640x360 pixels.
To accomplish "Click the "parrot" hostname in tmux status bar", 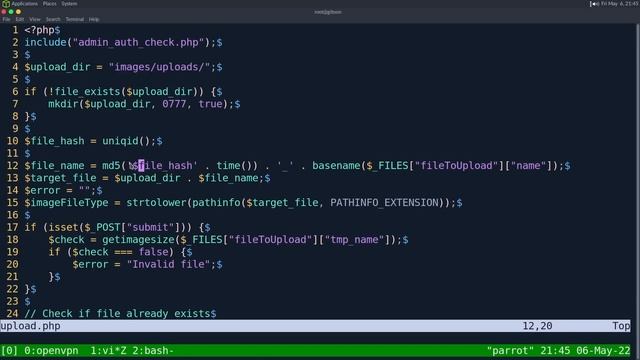I will pyautogui.click(x=510, y=351).
